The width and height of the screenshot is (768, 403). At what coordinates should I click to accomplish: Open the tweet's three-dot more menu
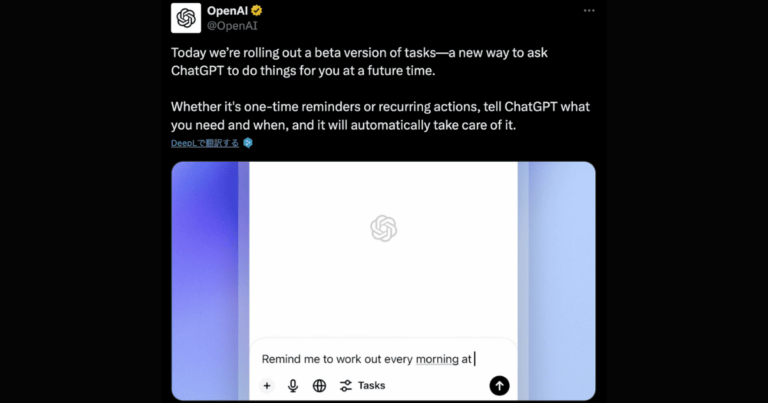589,10
